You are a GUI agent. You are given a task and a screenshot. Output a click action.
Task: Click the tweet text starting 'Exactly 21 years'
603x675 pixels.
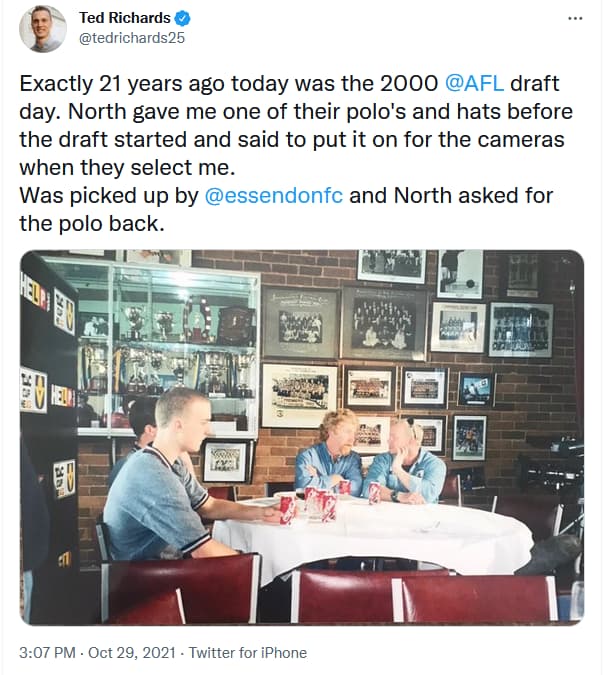tap(296, 154)
